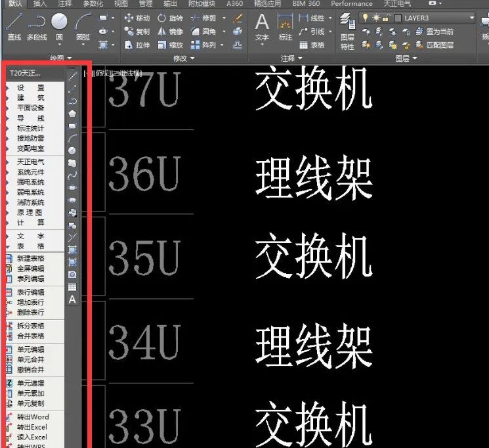Open 图层特性 layer properties
The width and height of the screenshot is (489, 448).
click(347, 32)
